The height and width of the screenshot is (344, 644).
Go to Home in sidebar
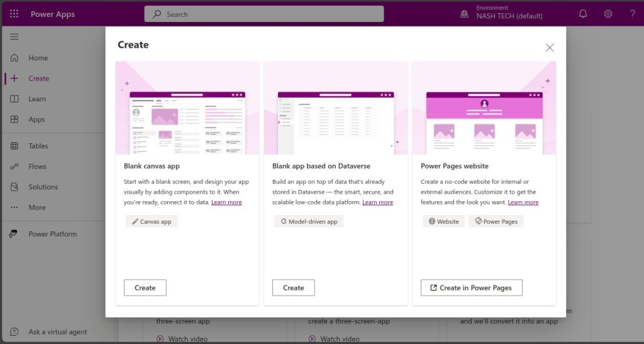(38, 58)
